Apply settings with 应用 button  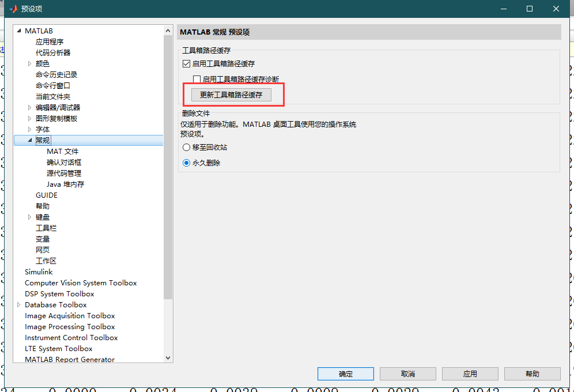coord(470,374)
